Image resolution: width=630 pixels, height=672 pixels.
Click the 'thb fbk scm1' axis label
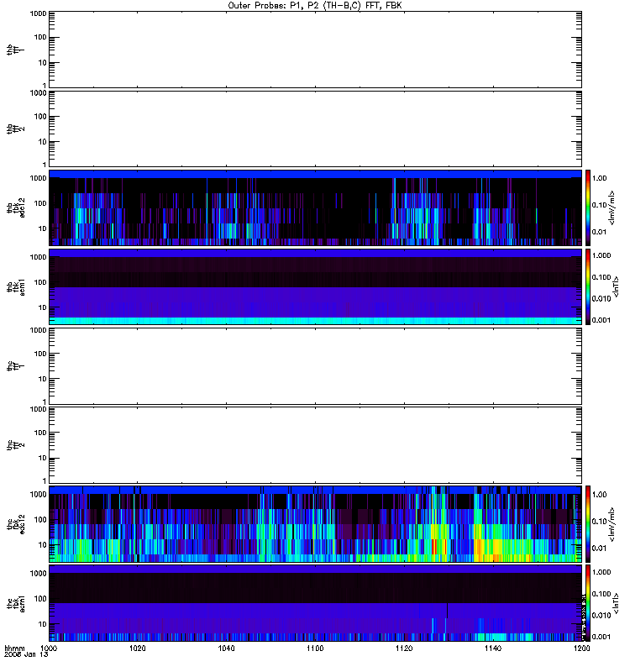point(15,287)
